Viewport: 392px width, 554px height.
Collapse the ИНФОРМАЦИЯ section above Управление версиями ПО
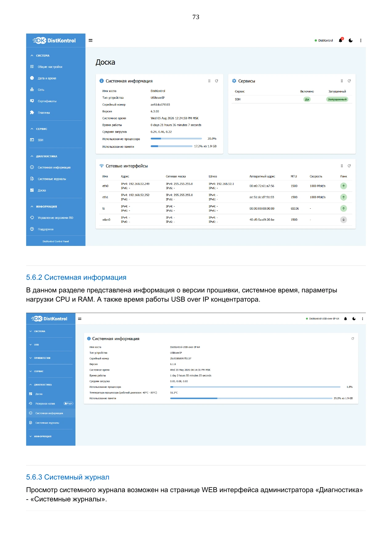coord(46,207)
